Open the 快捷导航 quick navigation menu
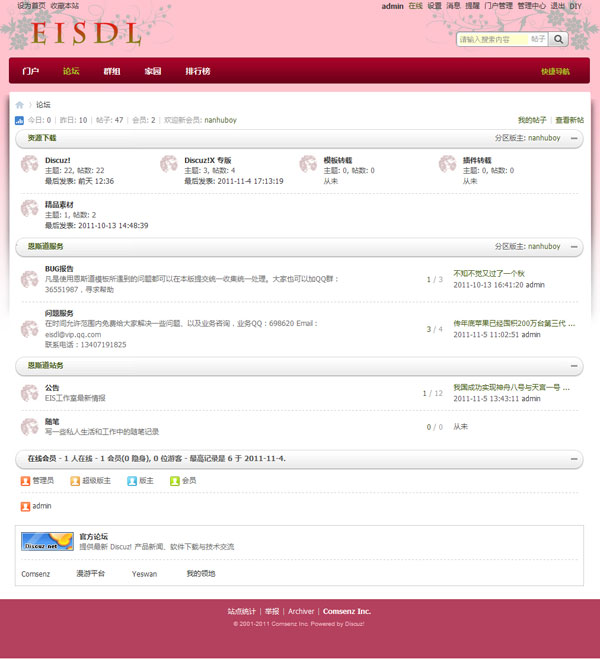Screen dimensions: 600x659 click(555, 71)
